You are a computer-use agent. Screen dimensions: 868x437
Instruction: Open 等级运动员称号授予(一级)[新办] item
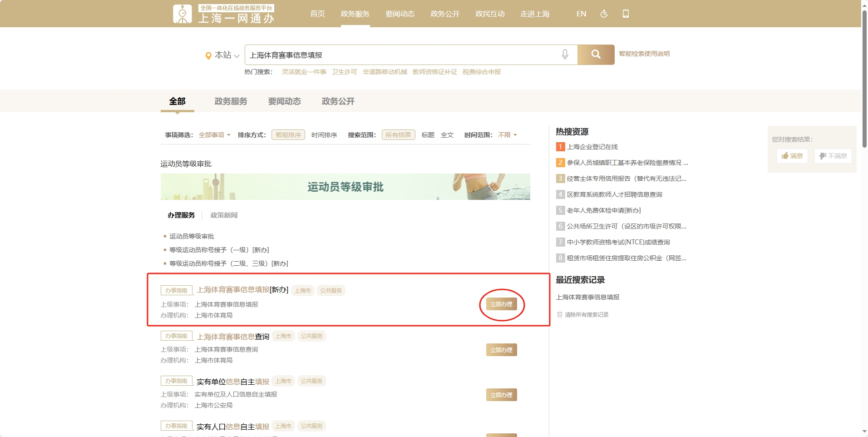click(219, 250)
